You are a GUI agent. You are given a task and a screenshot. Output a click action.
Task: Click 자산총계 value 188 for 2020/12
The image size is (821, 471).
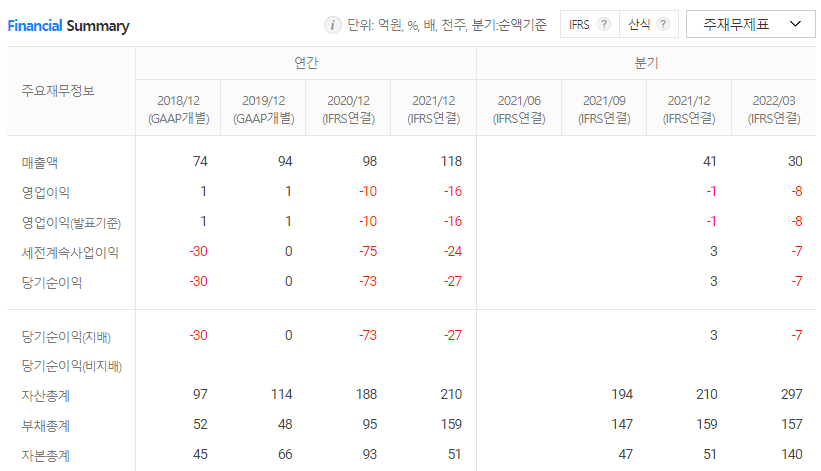coord(367,394)
